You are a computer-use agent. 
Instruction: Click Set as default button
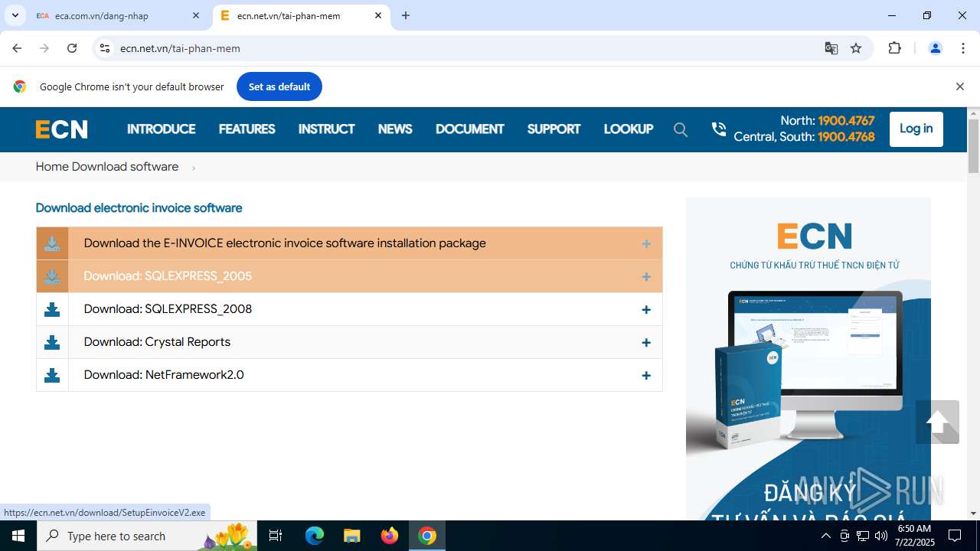point(279,86)
